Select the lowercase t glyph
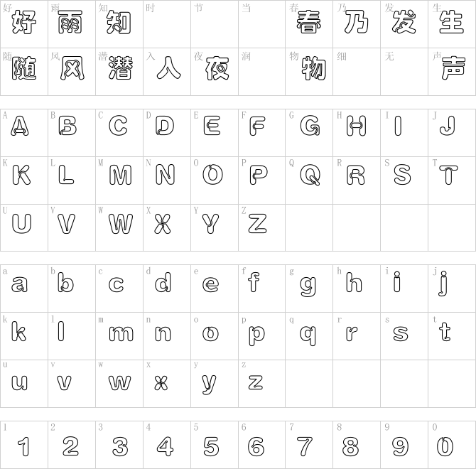 coord(445,332)
